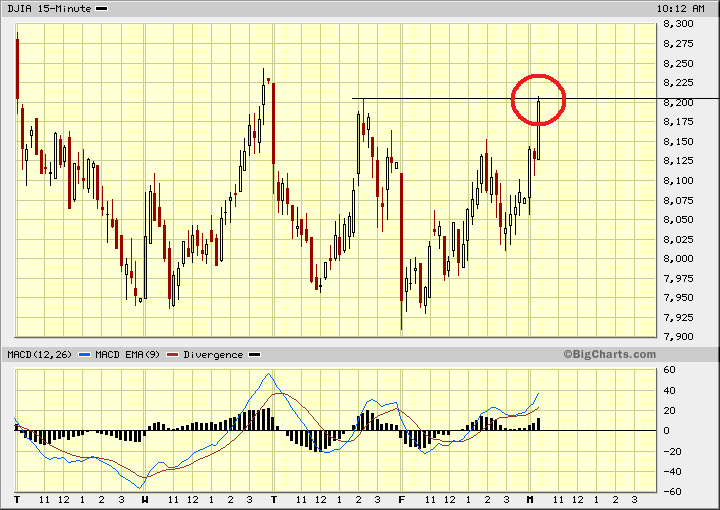720x510 pixels.
Task: Click the 10:12 AM timestamp
Action: 687,8
